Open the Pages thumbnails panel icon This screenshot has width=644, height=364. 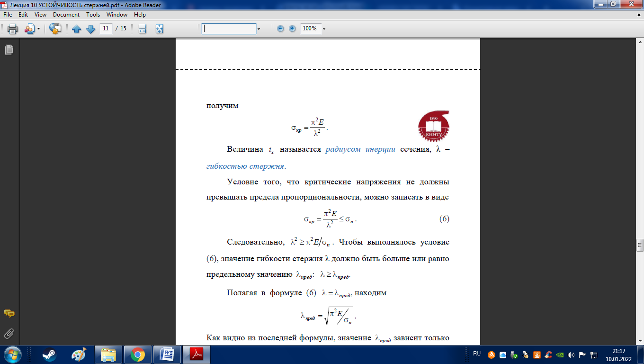[x=9, y=49]
